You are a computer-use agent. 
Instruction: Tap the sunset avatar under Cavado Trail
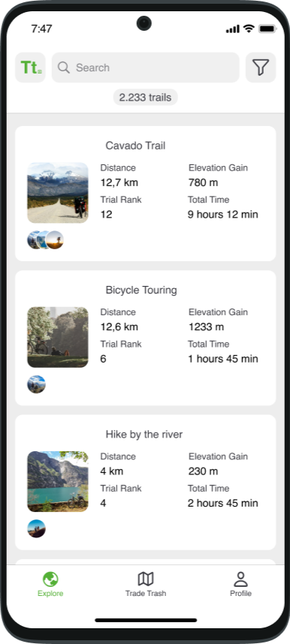point(55,240)
